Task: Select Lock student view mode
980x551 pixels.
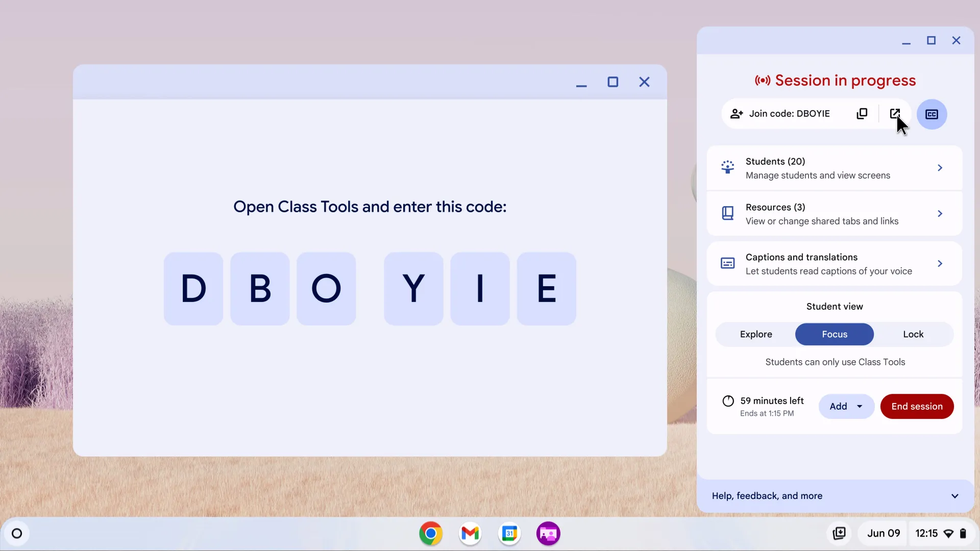Action: click(x=913, y=334)
